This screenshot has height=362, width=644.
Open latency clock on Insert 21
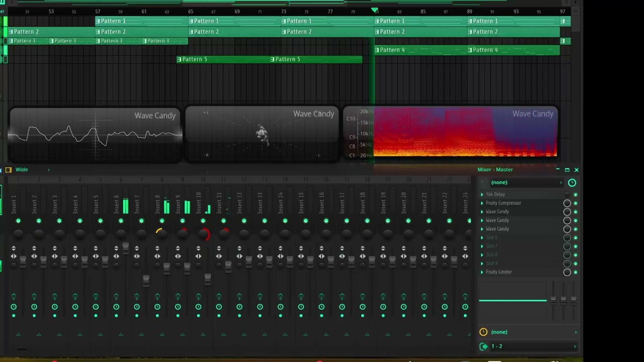pyautogui.click(x=424, y=307)
